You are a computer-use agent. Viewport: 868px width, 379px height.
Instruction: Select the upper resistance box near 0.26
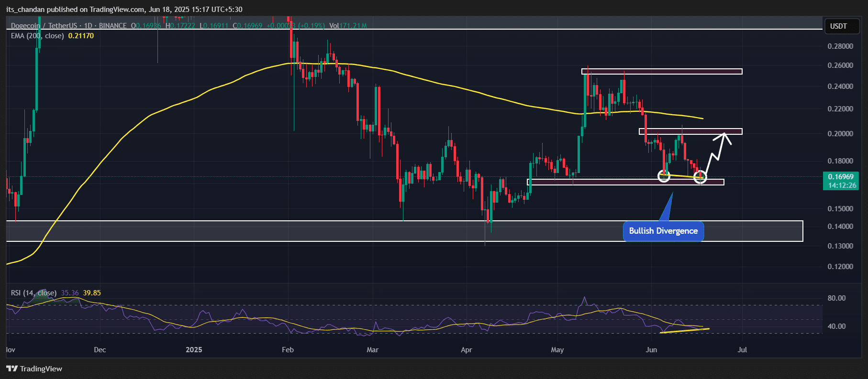tap(662, 72)
